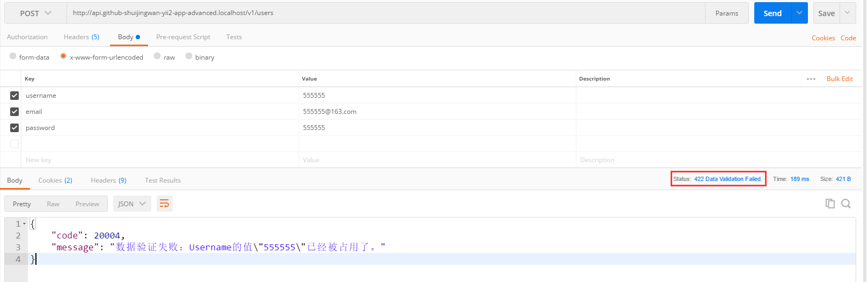Switch response view to Preview
Image resolution: width=868 pixels, height=282 pixels.
point(87,204)
